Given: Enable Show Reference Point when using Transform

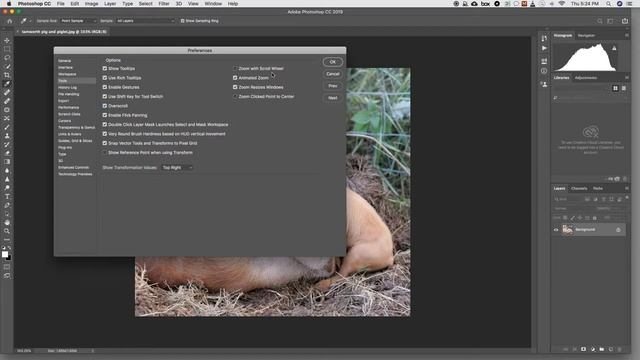Looking at the screenshot, I should (105, 153).
